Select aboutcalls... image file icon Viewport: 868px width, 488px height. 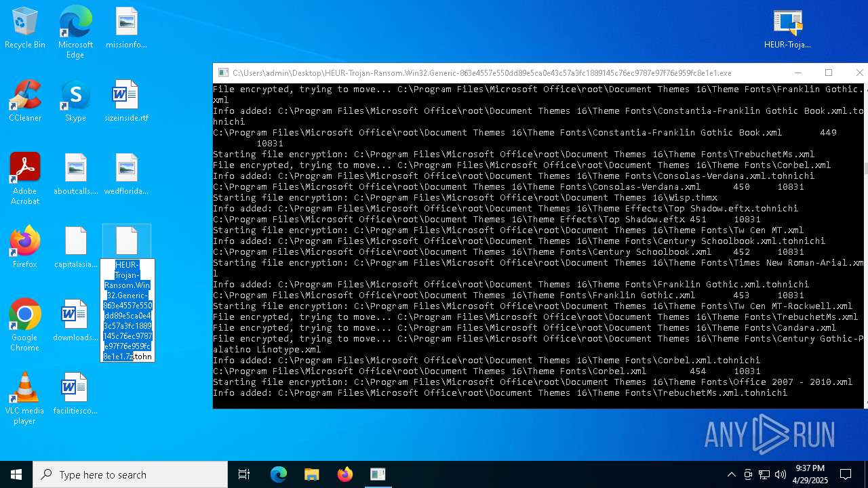pyautogui.click(x=76, y=174)
